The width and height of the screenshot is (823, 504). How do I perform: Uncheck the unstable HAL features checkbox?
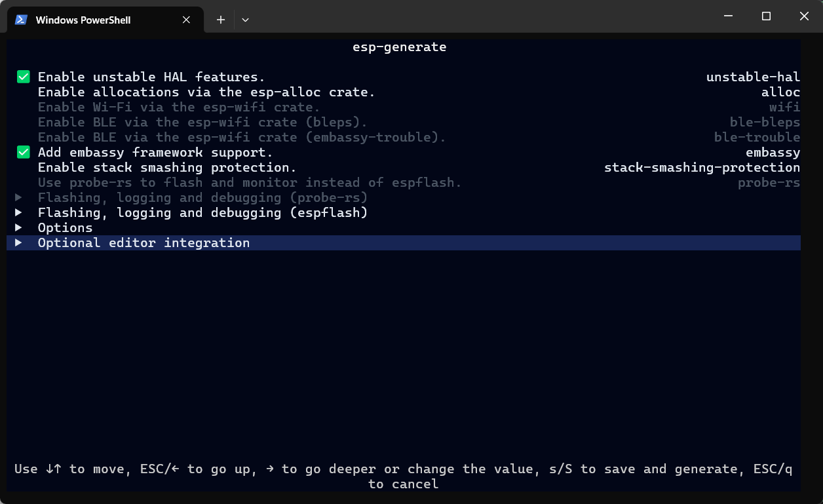24,77
